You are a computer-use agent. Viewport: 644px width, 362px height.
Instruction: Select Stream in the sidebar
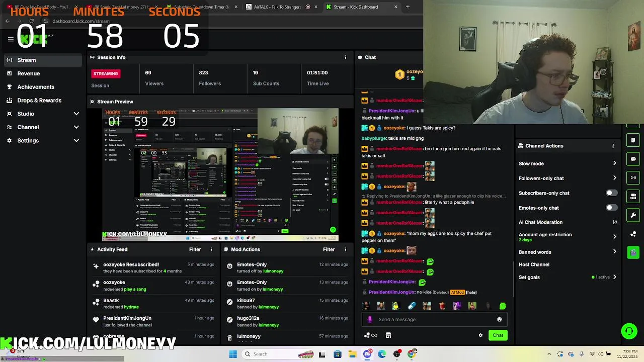[43, 60]
